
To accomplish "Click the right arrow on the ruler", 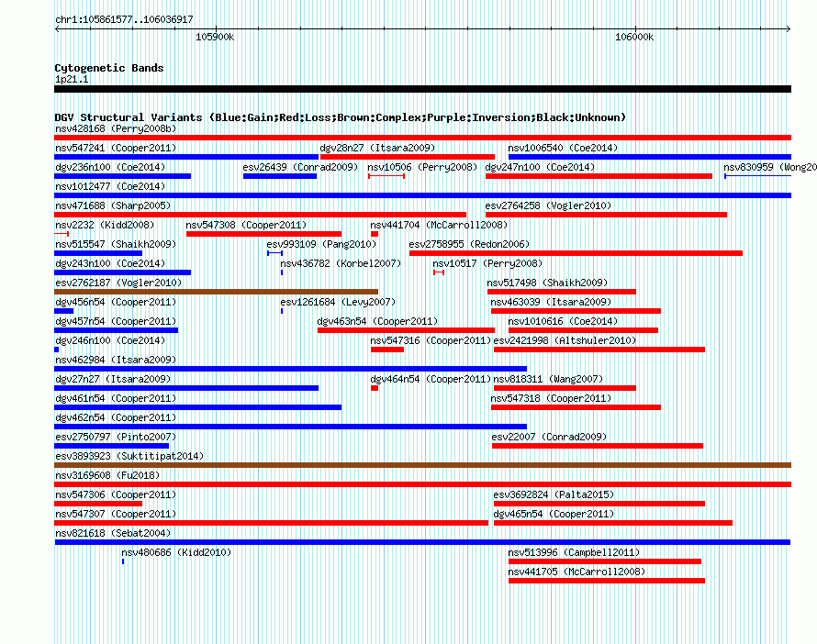I will tap(789, 28).
